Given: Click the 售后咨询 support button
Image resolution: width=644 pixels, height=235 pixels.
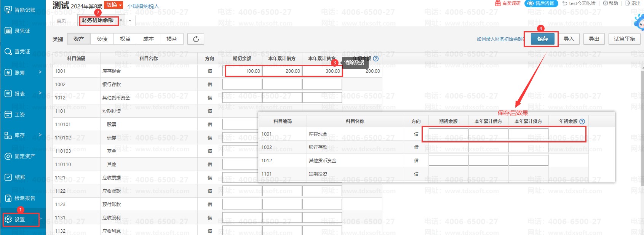Looking at the screenshot, I should pos(541,3).
